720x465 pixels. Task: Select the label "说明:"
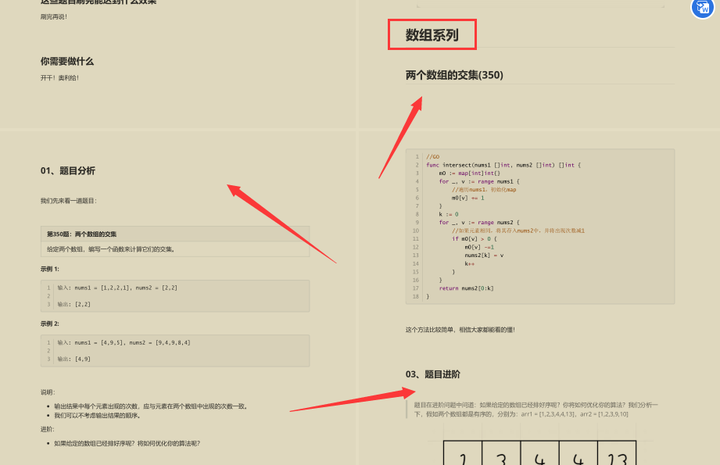tap(48, 392)
